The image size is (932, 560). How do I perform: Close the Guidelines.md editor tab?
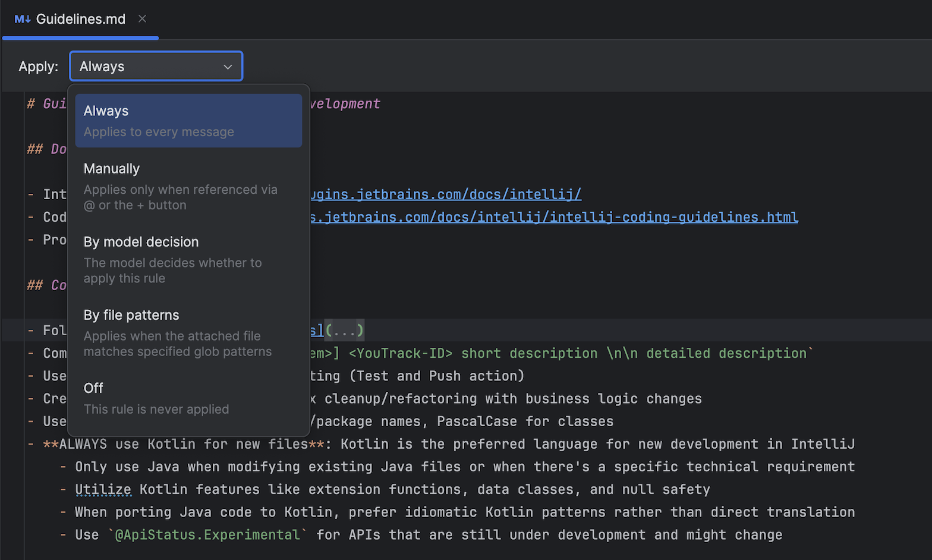click(142, 19)
